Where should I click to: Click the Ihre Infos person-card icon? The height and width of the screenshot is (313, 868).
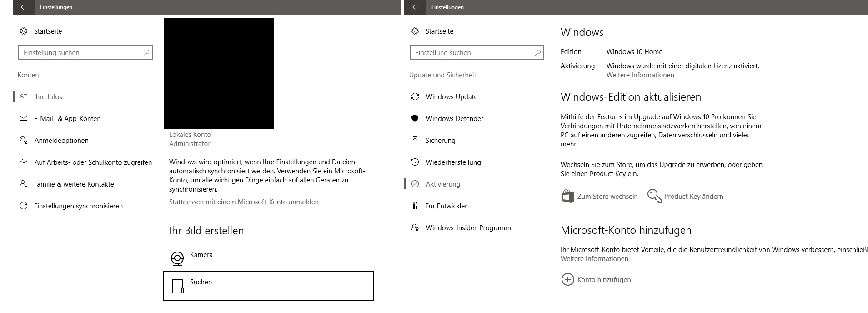pos(24,96)
